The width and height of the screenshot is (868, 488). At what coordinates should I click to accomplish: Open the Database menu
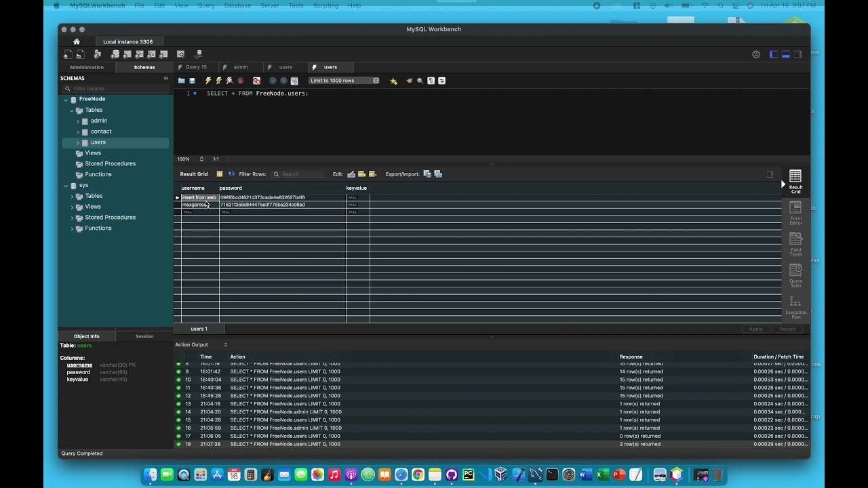pyautogui.click(x=237, y=5)
